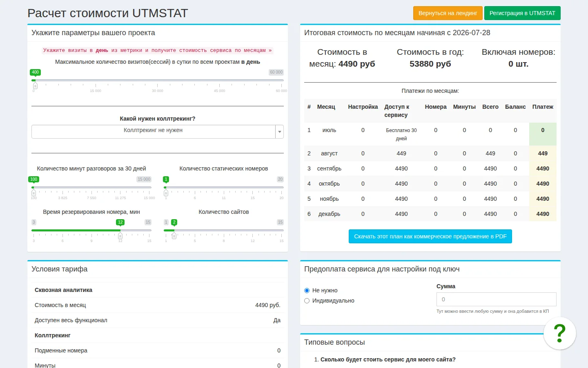The image size is (588, 368).
Task: Click the 0 шт. included numbers value
Action: click(x=518, y=64)
